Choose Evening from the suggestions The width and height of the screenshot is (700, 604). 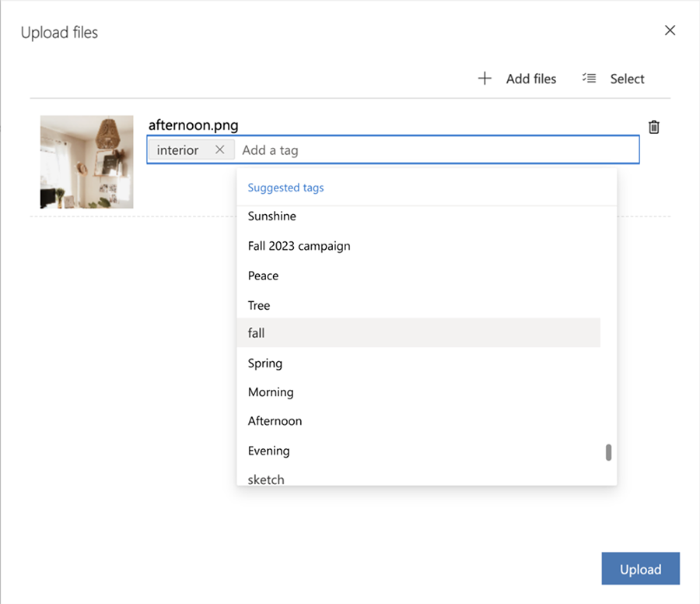[x=268, y=450]
